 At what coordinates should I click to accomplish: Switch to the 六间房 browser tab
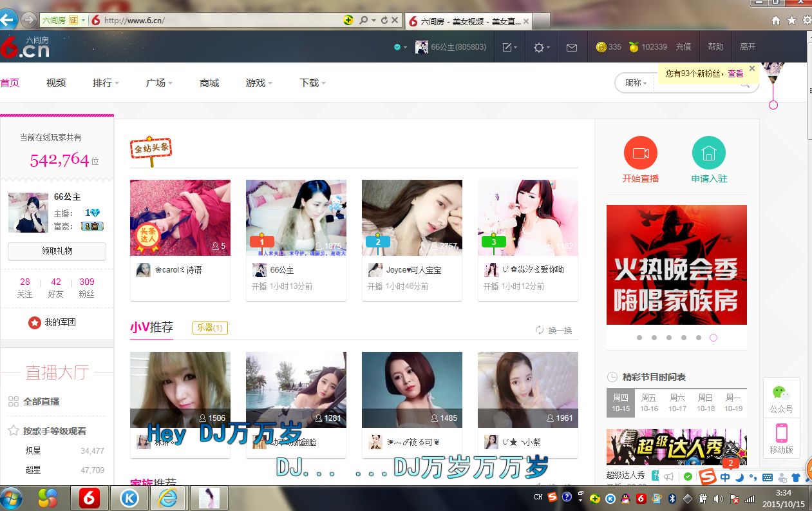click(468, 21)
